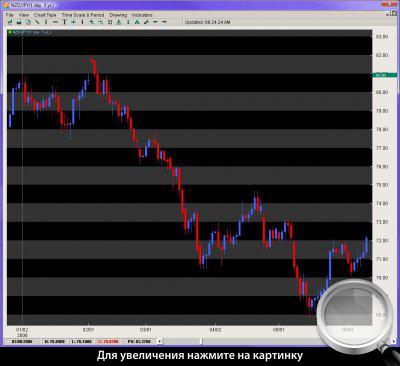Open the dropdown arrow after the PW field
Viewport: 400px width, 366px height.
[x=160, y=341]
